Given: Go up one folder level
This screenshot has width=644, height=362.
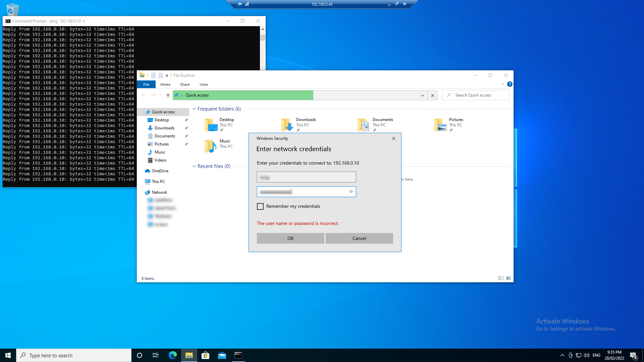Looking at the screenshot, I should tap(168, 96).
